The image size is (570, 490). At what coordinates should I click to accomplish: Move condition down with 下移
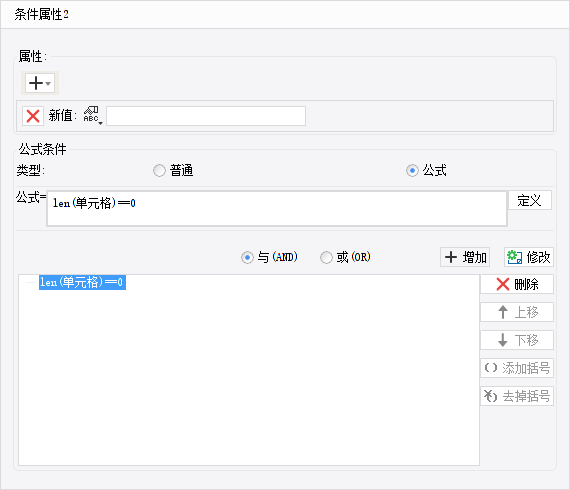(x=517, y=340)
